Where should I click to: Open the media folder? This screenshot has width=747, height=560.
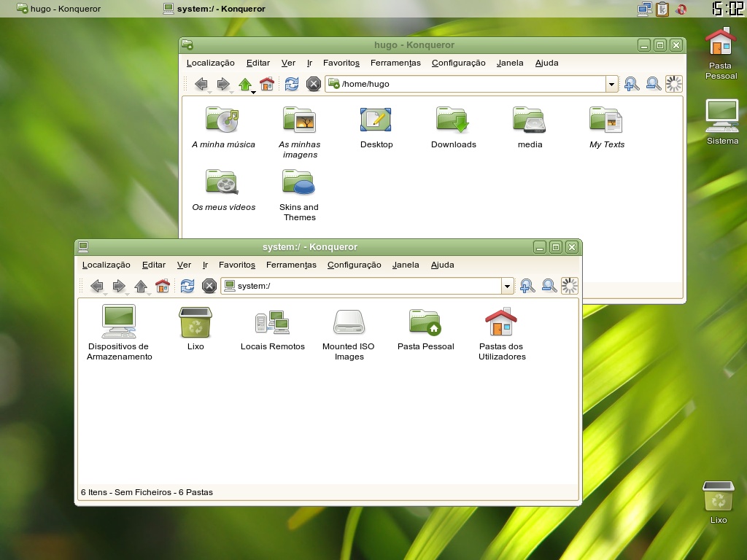point(530,128)
